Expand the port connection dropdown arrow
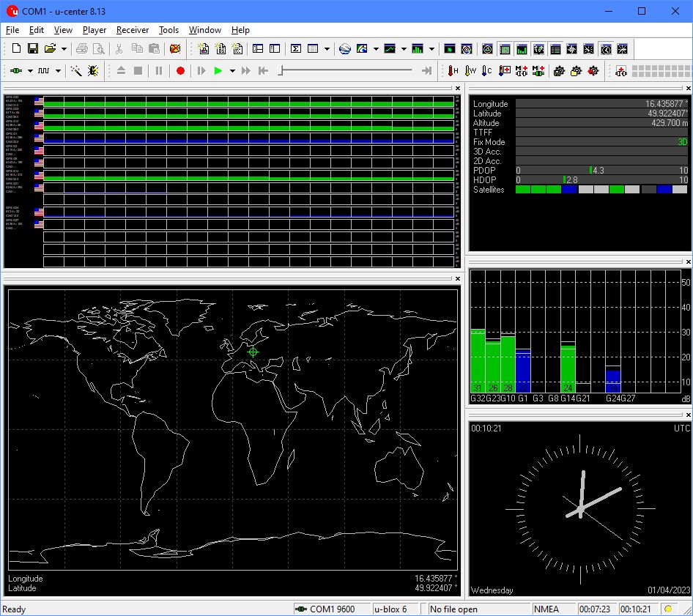 click(30, 71)
